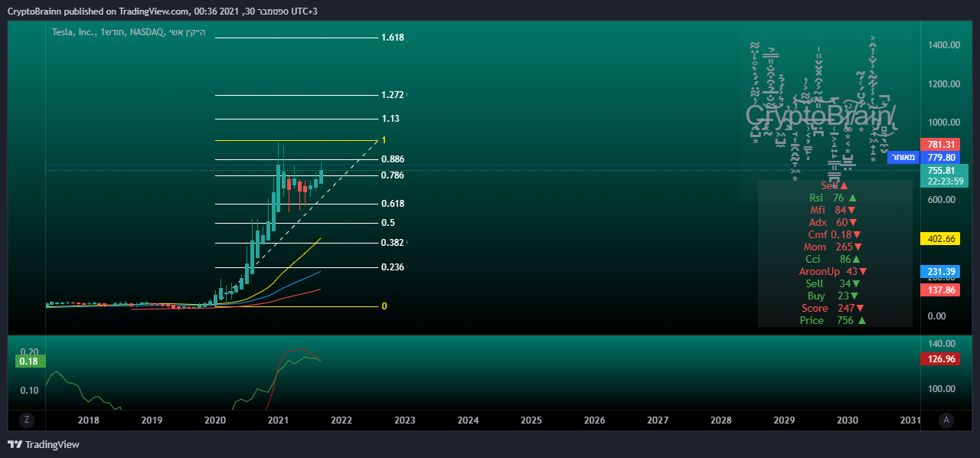Click the 140.00 lower pane axis value

coord(942,344)
